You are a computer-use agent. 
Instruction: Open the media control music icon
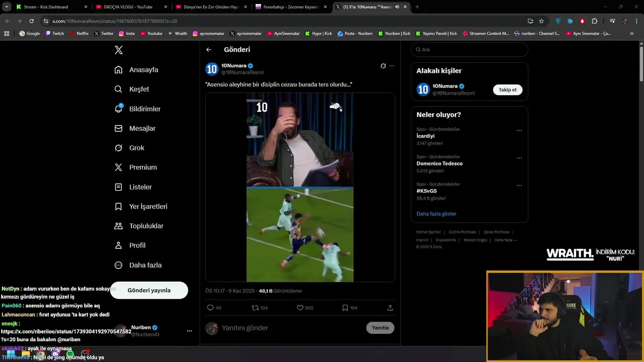click(x=612, y=21)
